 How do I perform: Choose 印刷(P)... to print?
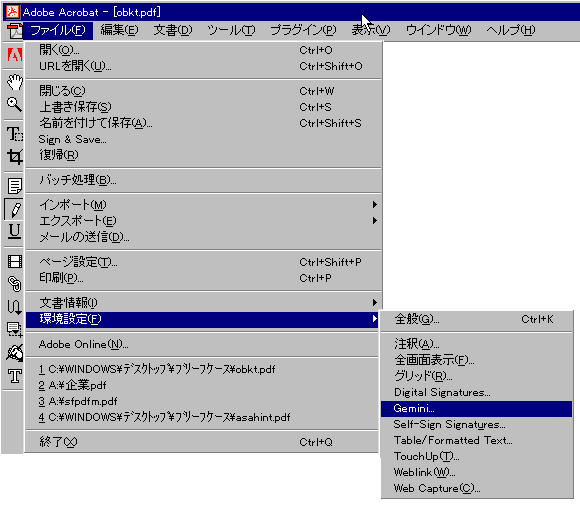point(203,278)
